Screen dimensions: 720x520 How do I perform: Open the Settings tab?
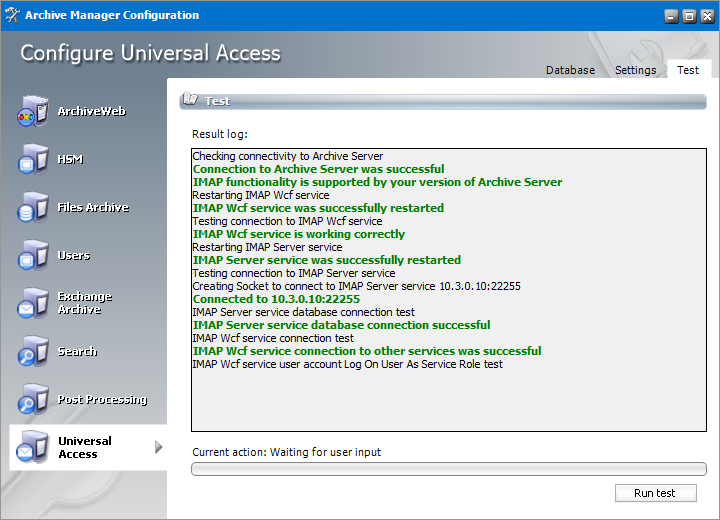coord(636,70)
